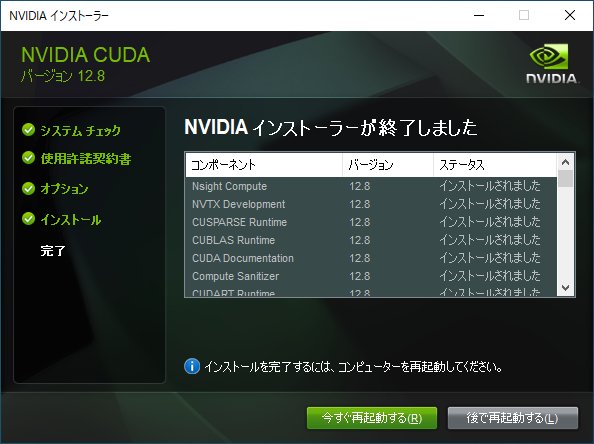594x444 pixels.
Task: Minimize the NVIDIA インストーラー window
Action: pyautogui.click(x=479, y=16)
